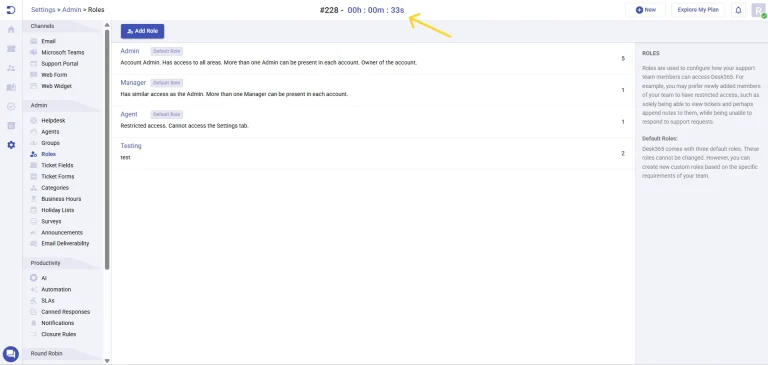Viewport: 768px width, 365px height.
Task: Click the Business Hours hourglass icon
Action: point(33,199)
